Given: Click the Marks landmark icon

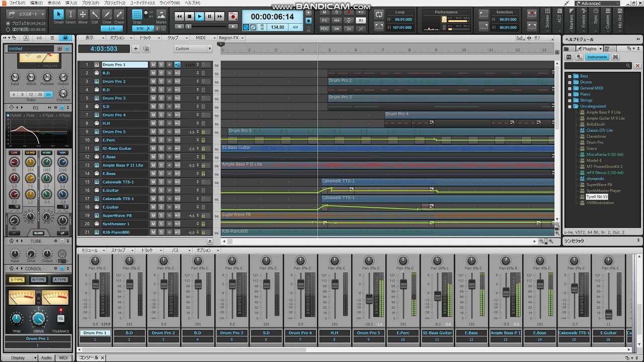Looking at the screenshot, I should 161,16.
